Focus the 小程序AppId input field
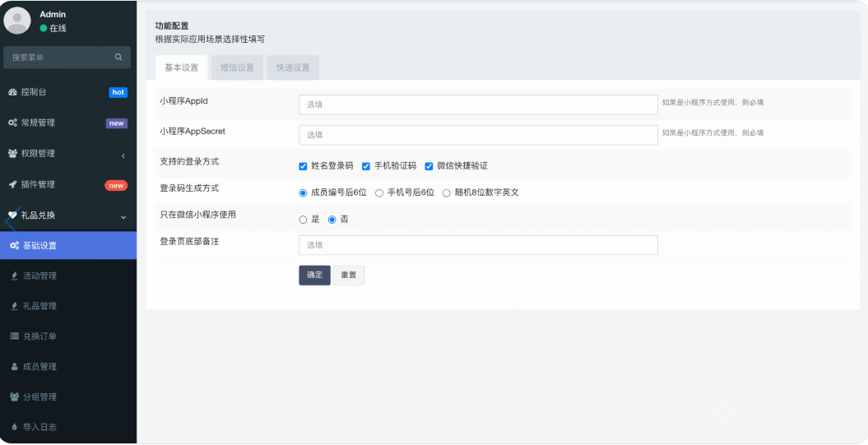The width and height of the screenshot is (868, 445). (477, 104)
